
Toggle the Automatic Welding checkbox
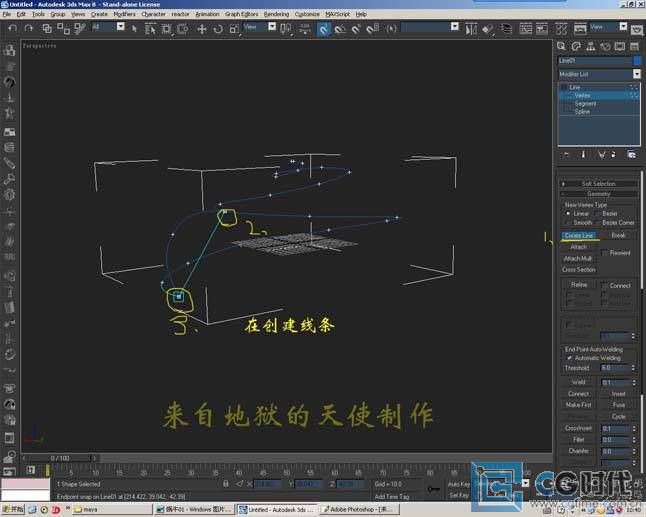pos(569,358)
